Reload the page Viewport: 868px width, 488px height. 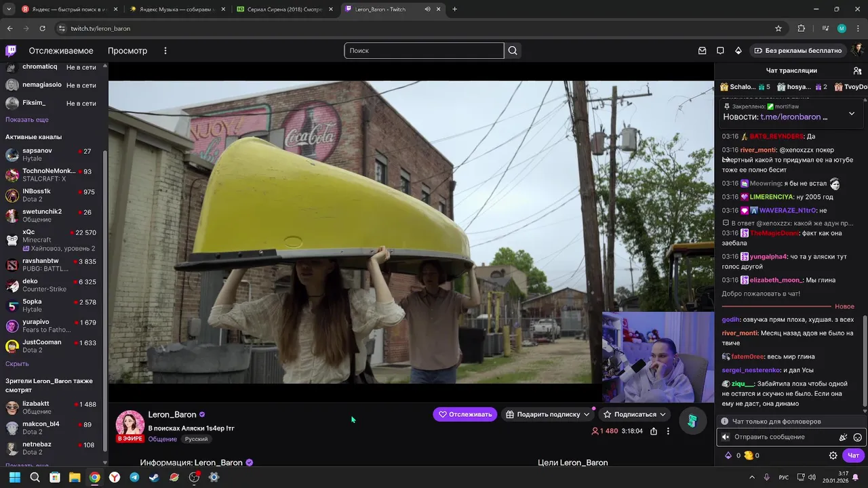[42, 28]
